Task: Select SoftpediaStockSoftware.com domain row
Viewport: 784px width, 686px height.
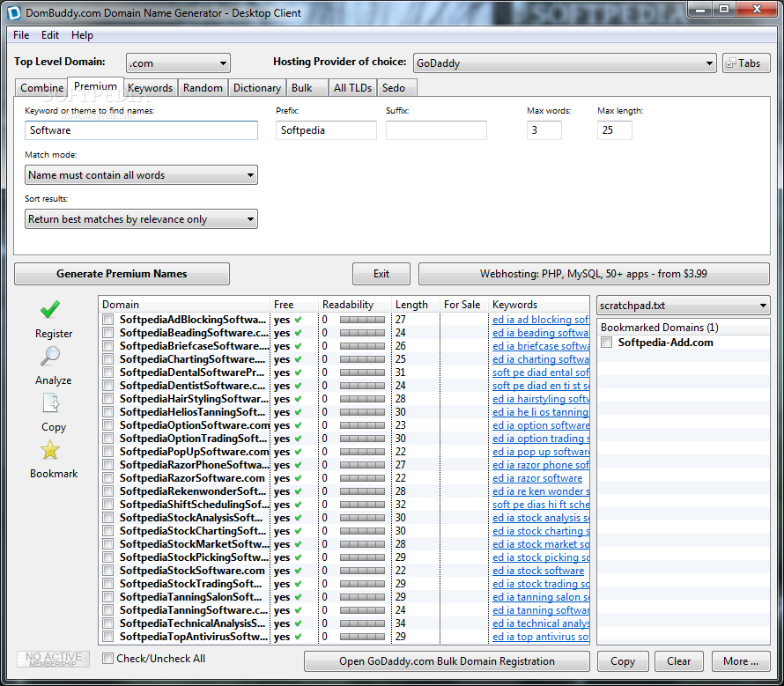Action: [344, 571]
